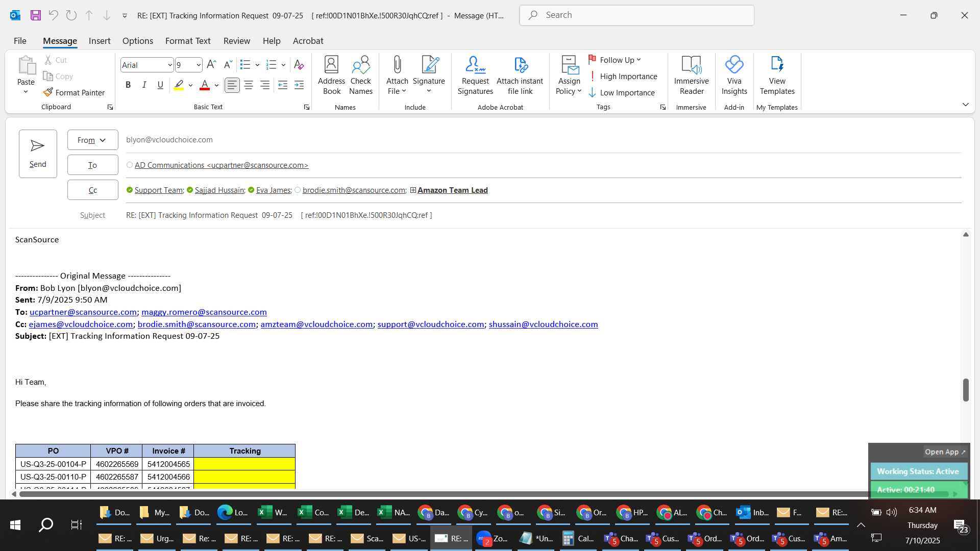Image resolution: width=980 pixels, height=551 pixels.
Task: Switch to the Acrobat tab
Action: [308, 41]
